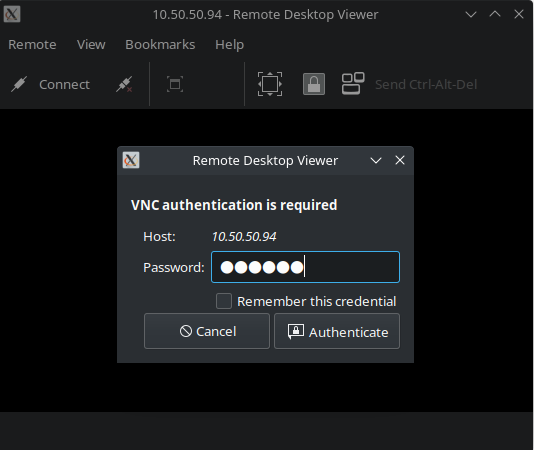Open the Bookmarks menu
This screenshot has height=450, width=534.
(x=160, y=45)
